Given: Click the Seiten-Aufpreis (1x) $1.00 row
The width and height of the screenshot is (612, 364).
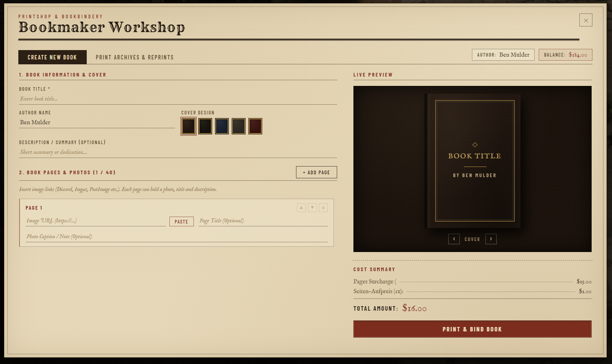Looking at the screenshot, I should tap(472, 291).
